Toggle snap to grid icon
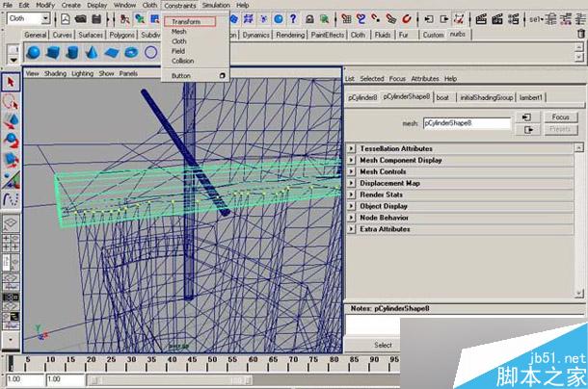This screenshot has width=588, height=389. (346, 18)
